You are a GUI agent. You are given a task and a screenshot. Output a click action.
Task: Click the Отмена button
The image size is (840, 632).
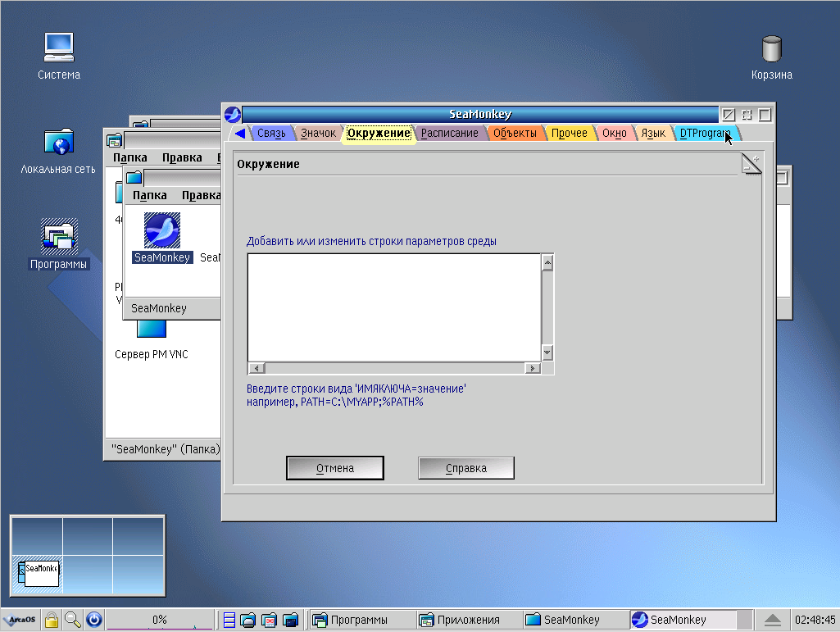point(335,468)
